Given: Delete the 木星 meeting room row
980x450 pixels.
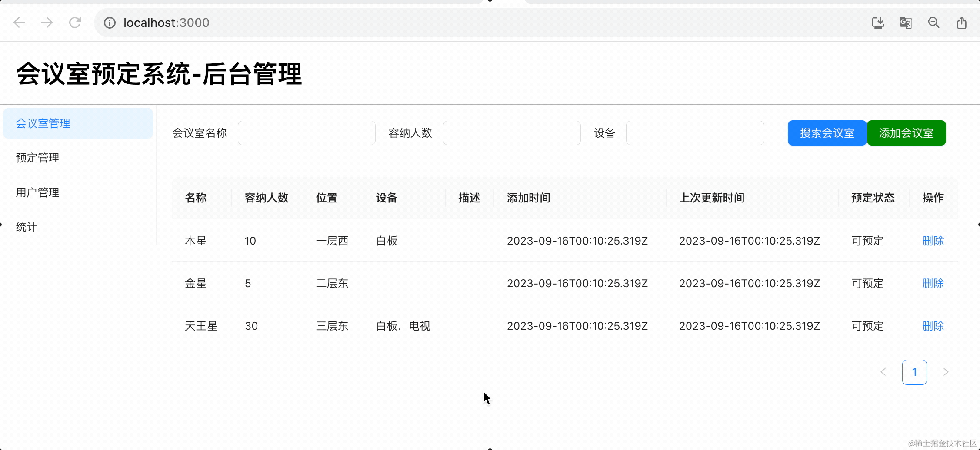Looking at the screenshot, I should (x=933, y=241).
